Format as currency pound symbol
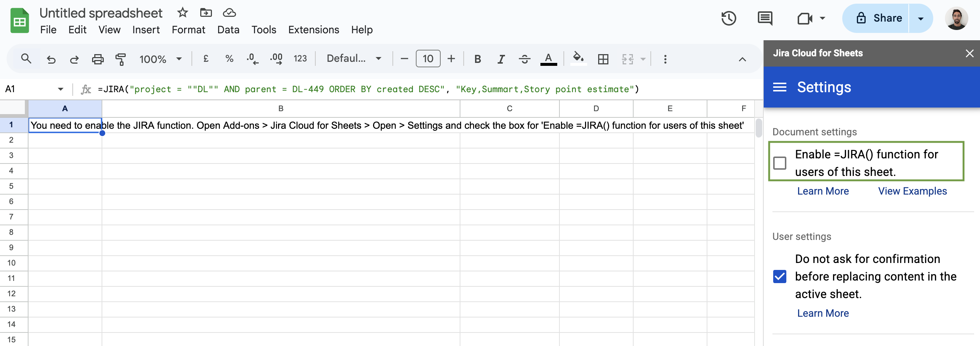This screenshot has height=346, width=980. tap(206, 59)
